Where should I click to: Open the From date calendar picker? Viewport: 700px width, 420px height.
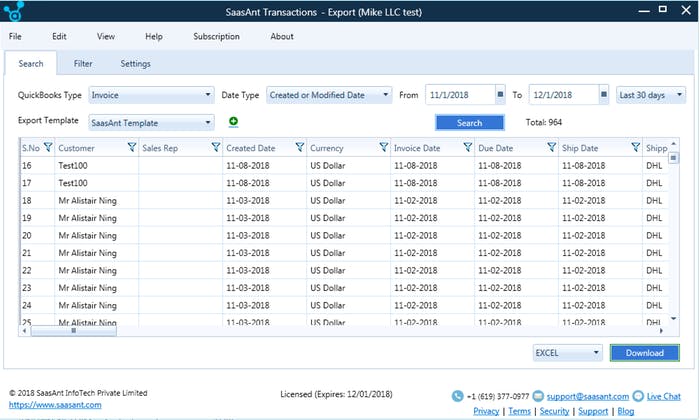(499, 95)
